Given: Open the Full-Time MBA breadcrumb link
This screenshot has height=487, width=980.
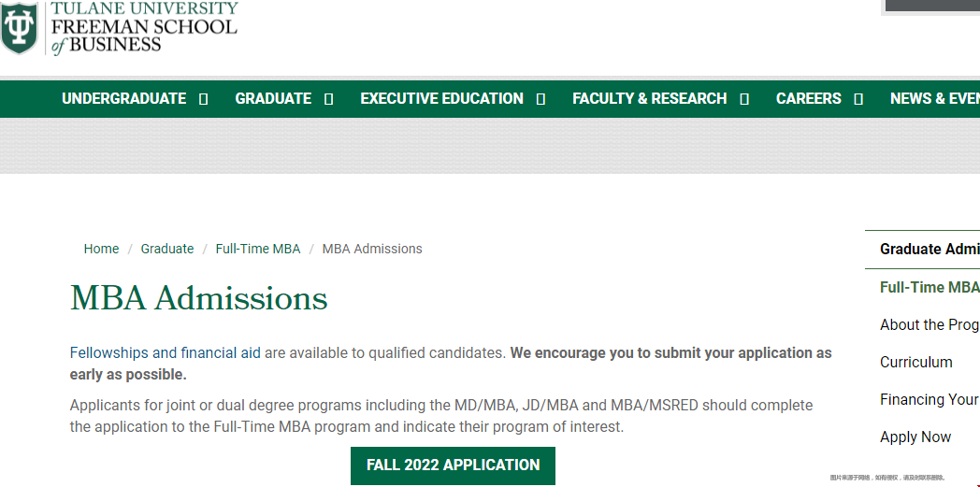Looking at the screenshot, I should 258,249.
